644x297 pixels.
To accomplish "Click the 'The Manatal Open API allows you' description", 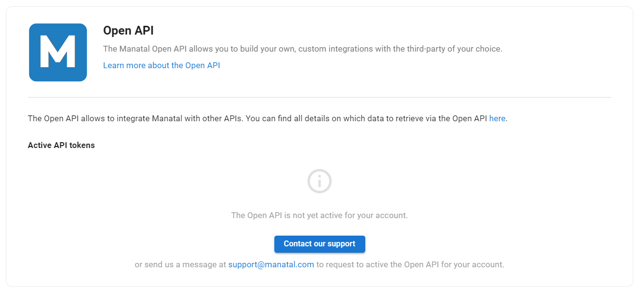I will [x=303, y=49].
